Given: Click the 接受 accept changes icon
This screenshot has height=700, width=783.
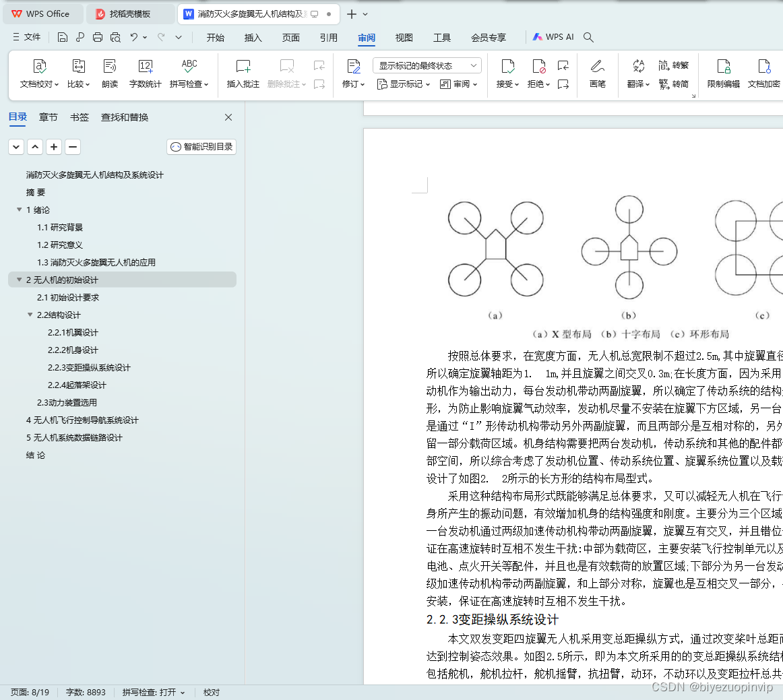Looking at the screenshot, I should 507,66.
